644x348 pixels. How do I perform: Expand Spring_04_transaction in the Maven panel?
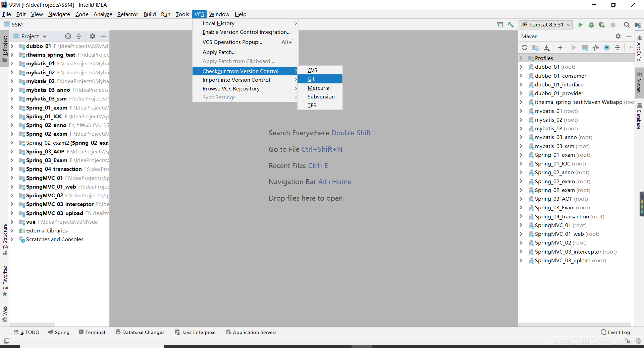pyautogui.click(x=521, y=216)
